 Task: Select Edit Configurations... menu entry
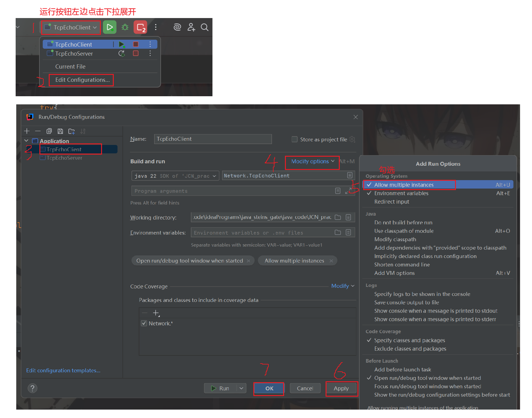(82, 80)
